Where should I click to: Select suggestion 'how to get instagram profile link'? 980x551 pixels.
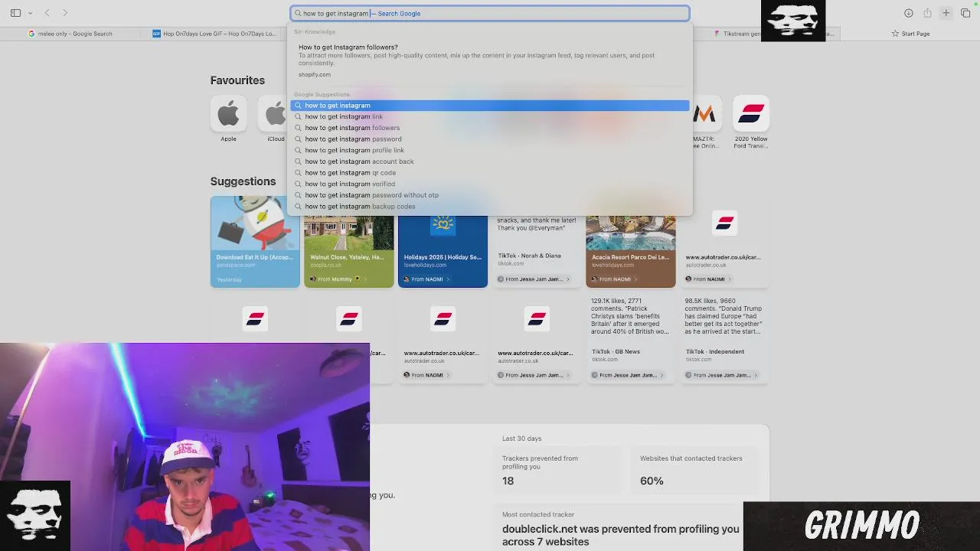pos(490,150)
